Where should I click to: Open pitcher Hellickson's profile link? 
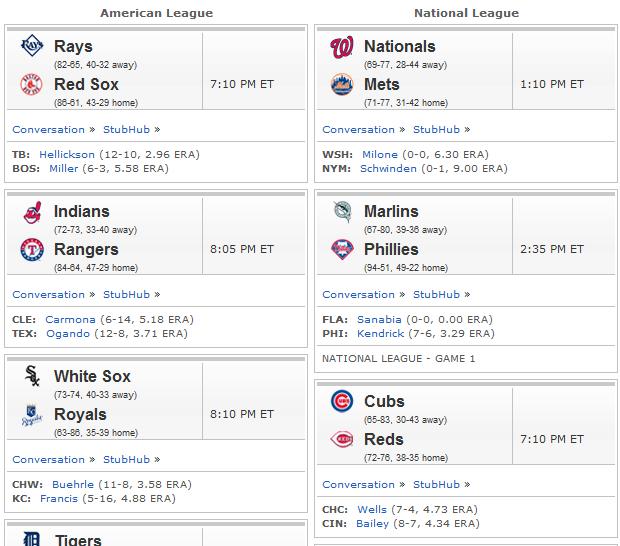[x=67, y=154]
